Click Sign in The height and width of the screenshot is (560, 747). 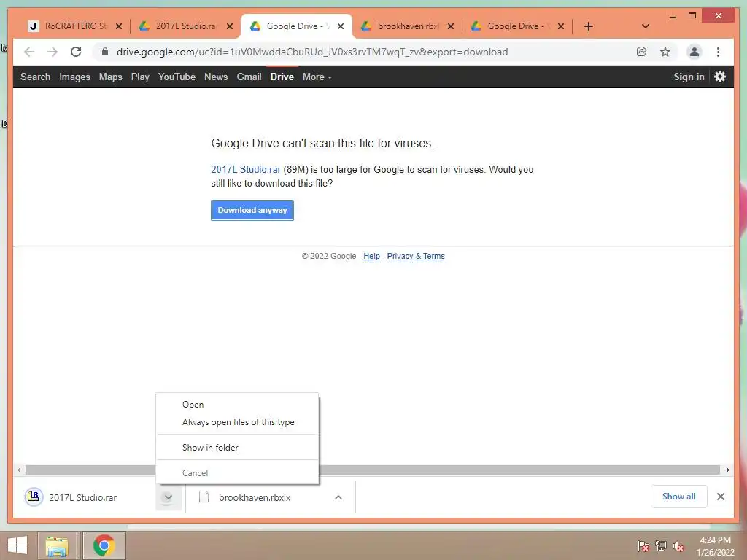tap(689, 77)
